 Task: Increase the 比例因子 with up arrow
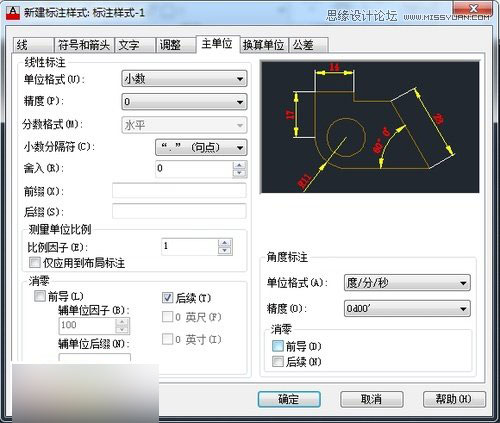(x=225, y=243)
